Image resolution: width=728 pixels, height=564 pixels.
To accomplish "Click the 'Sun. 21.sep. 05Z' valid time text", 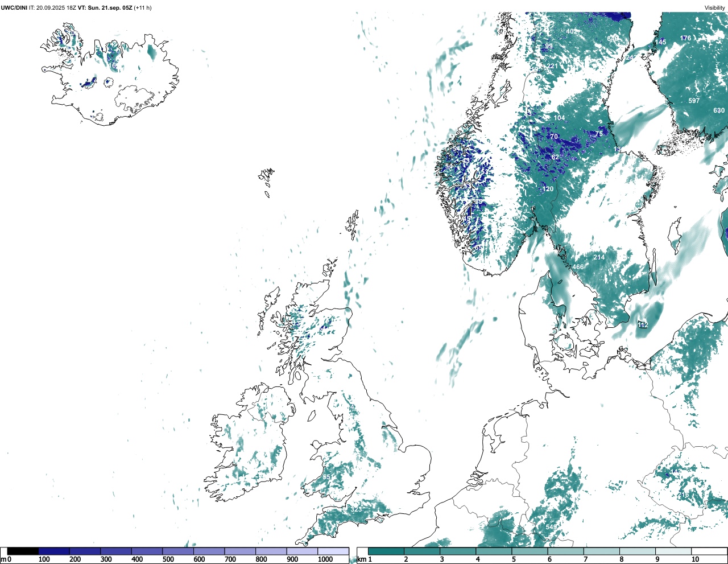I will click(109, 7).
